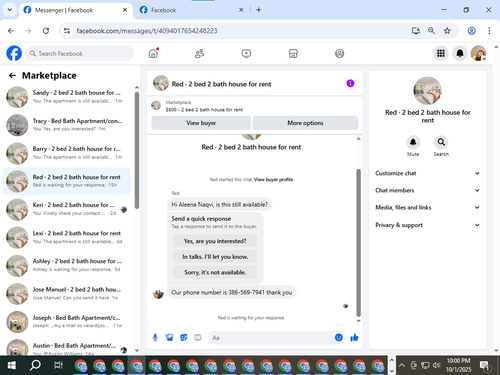Attach a photo file icon
This screenshot has width=500, height=375.
pos(169,338)
